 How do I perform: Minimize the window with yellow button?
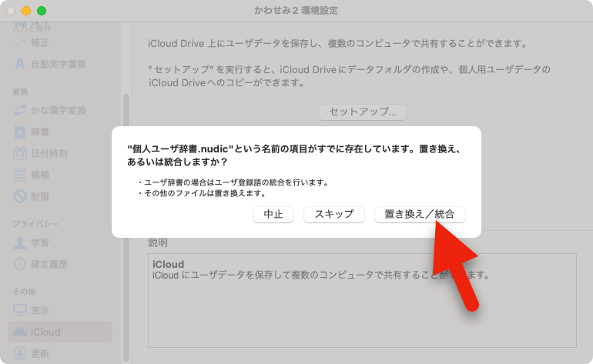[26, 11]
